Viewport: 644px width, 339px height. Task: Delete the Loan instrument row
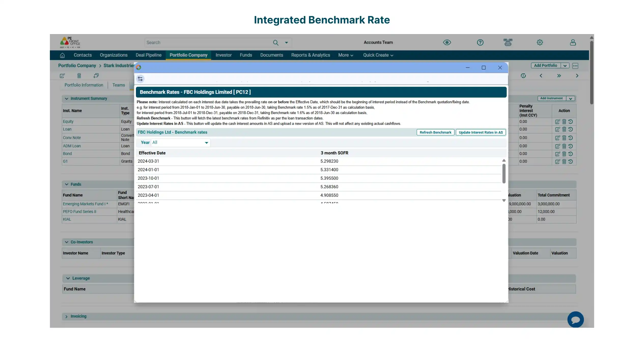tap(564, 129)
